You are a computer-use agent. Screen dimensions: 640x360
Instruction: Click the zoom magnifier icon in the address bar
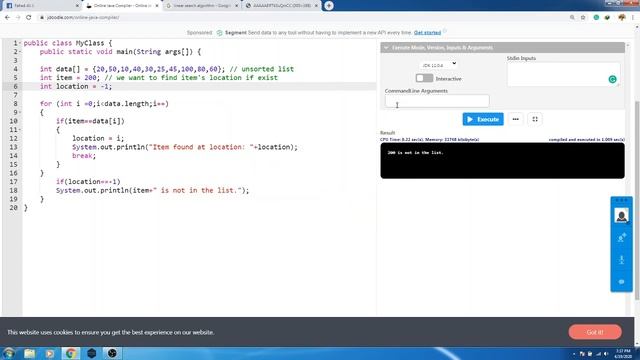click(x=572, y=18)
